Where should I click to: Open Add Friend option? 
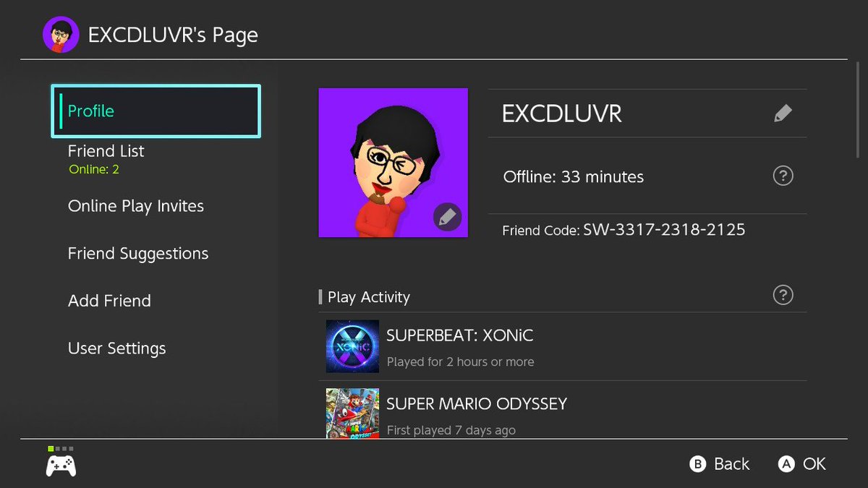point(109,301)
